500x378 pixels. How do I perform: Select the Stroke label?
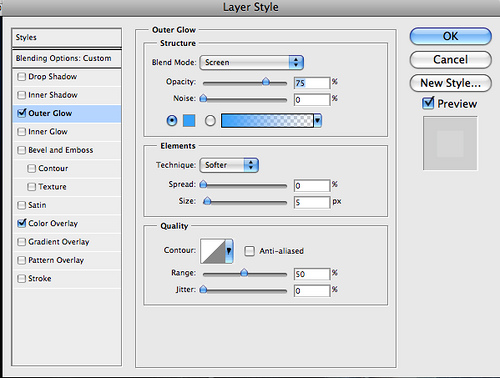40,278
